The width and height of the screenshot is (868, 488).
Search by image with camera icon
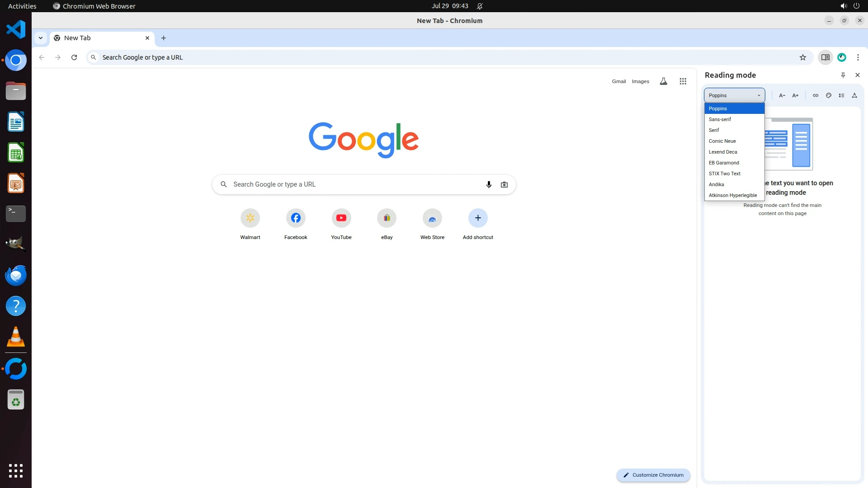(504, 184)
